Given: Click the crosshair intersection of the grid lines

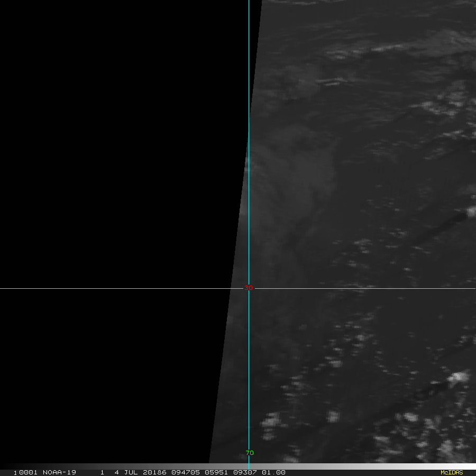Looking at the screenshot, I should click(x=249, y=288).
